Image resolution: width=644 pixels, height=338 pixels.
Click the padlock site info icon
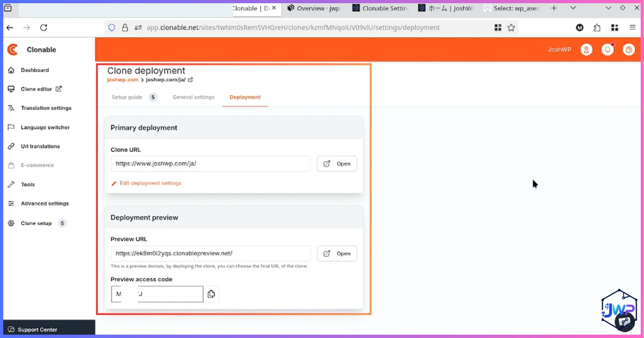(125, 27)
